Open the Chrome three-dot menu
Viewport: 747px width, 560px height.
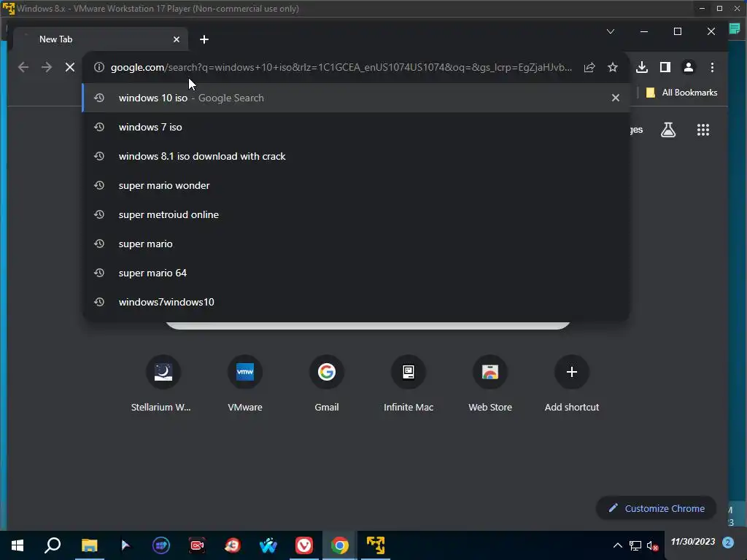tap(712, 67)
